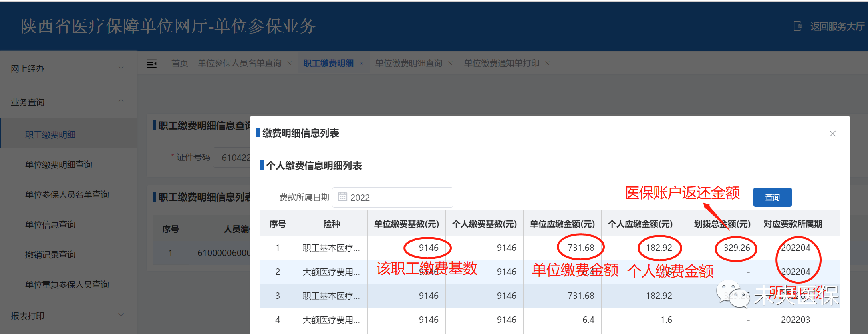
Task: Open the 单位缴费通知单打印 tab
Action: (x=502, y=63)
